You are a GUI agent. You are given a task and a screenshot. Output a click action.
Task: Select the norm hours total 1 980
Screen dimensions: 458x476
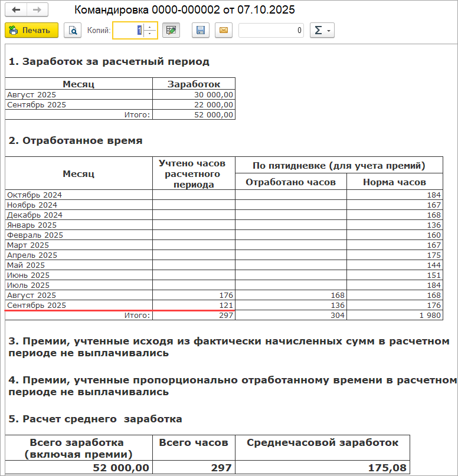[394, 315]
